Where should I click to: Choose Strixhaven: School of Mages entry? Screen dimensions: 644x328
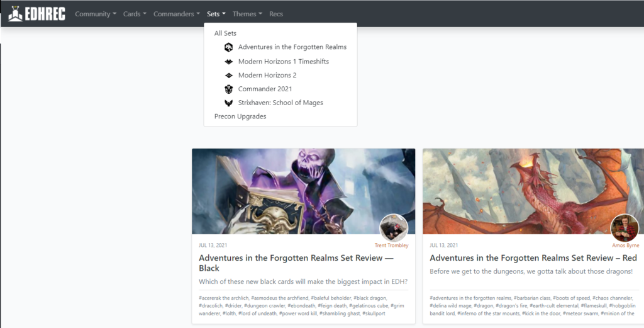pyautogui.click(x=280, y=103)
